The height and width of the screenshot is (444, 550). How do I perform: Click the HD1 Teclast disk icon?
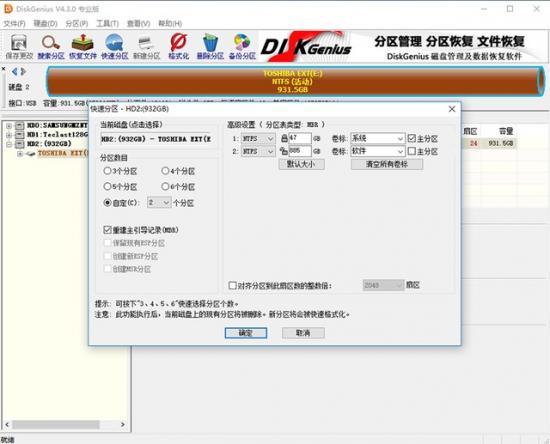(20, 135)
